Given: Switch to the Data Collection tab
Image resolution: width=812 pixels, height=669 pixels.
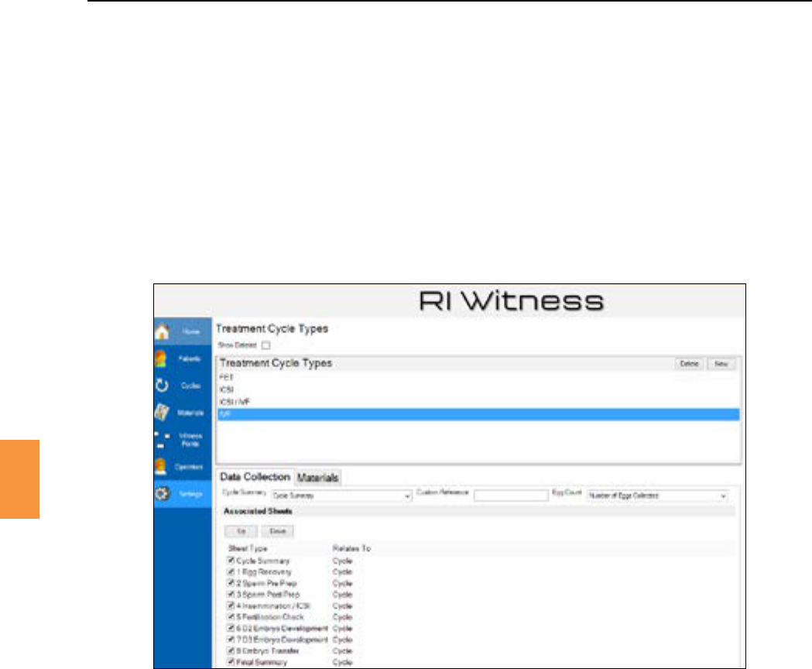Looking at the screenshot, I should point(255,477).
